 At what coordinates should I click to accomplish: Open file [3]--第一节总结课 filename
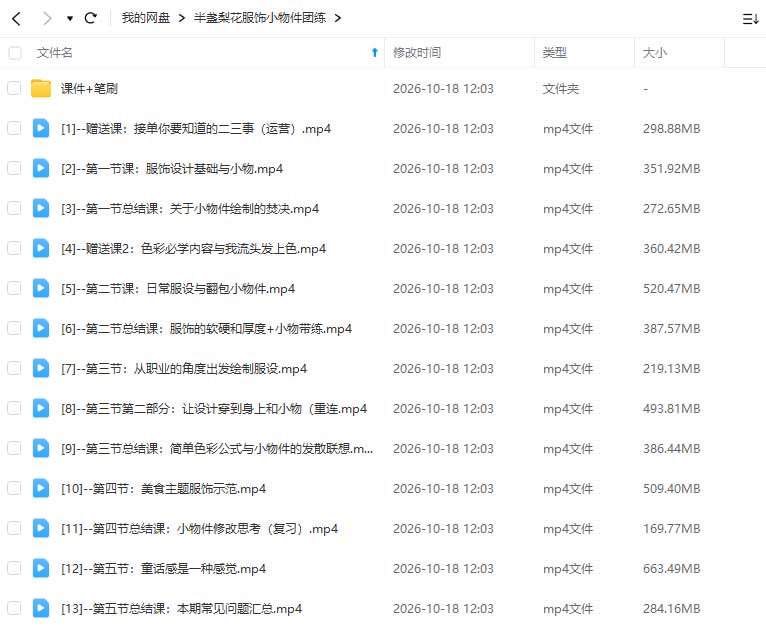point(190,209)
